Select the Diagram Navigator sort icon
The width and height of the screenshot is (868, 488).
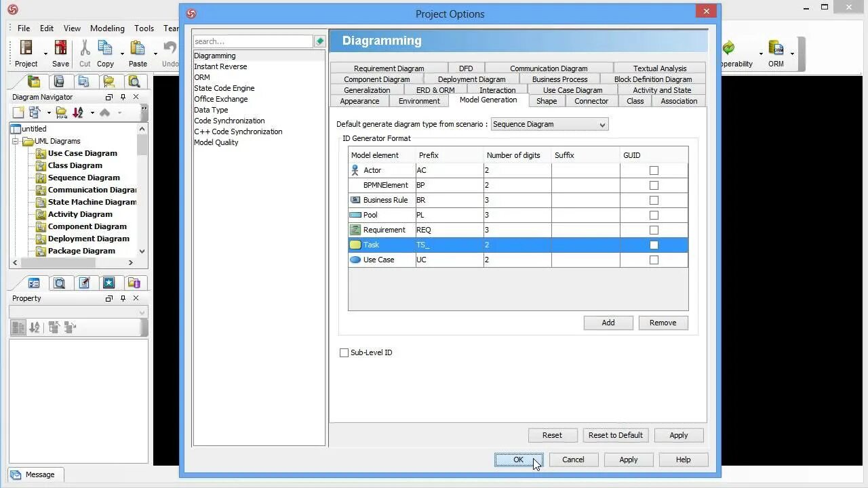[76, 111]
